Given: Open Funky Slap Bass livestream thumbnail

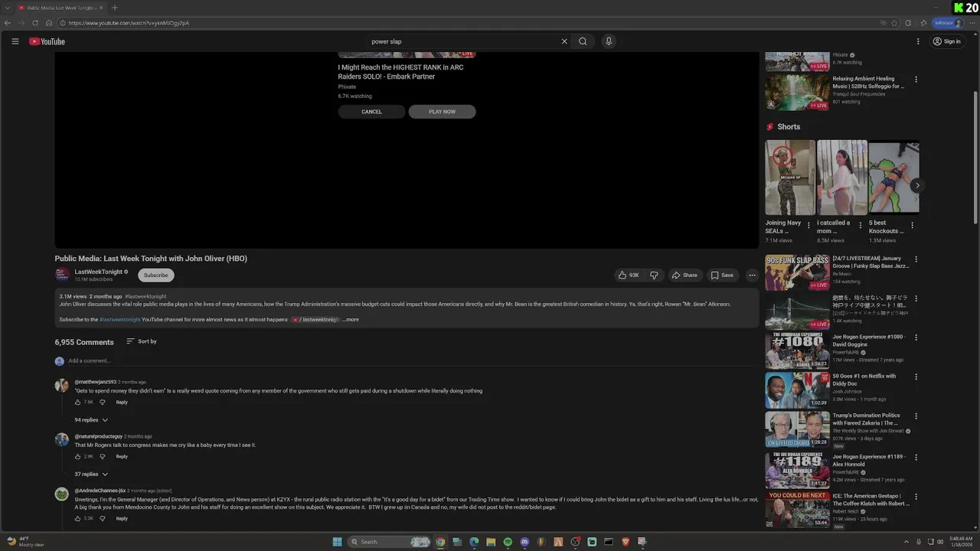Looking at the screenshot, I should 797,272.
